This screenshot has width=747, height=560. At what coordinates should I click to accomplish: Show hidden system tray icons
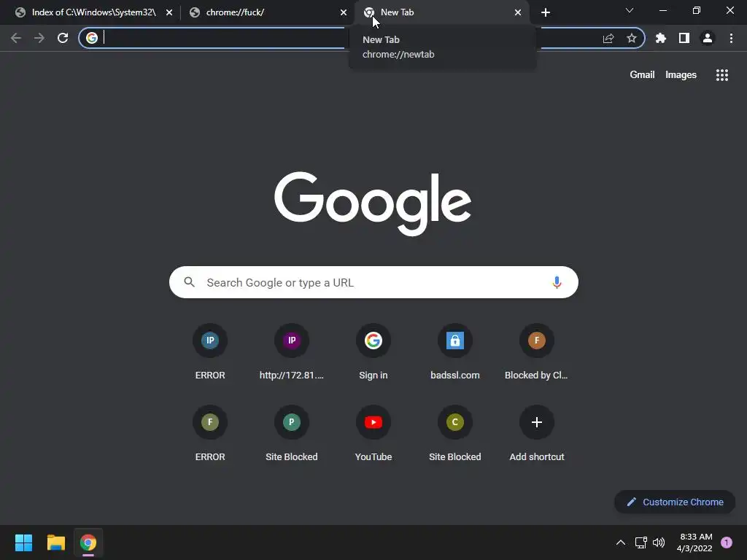pos(621,542)
